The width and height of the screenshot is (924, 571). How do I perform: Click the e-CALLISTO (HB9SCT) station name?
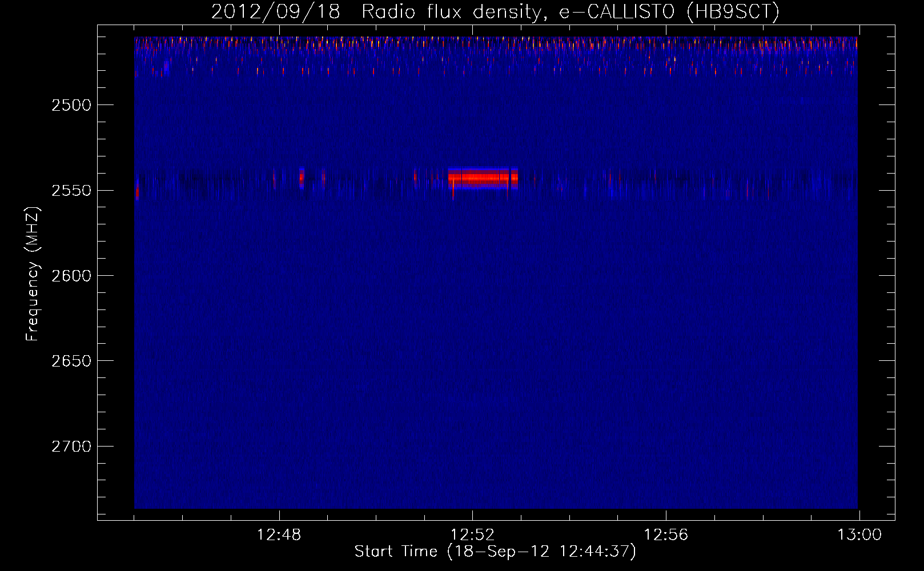point(669,12)
